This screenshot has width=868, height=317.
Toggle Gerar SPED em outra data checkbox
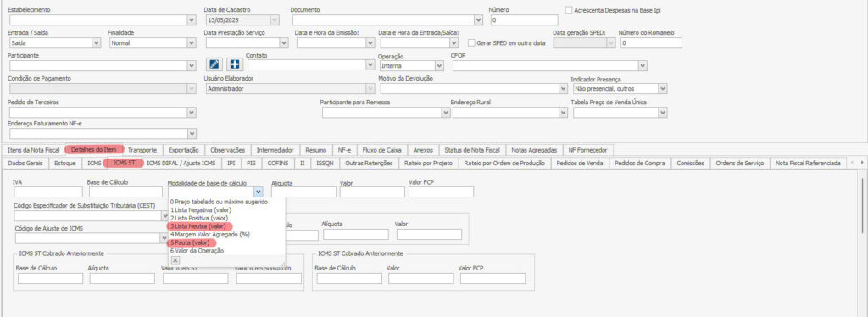coord(471,42)
